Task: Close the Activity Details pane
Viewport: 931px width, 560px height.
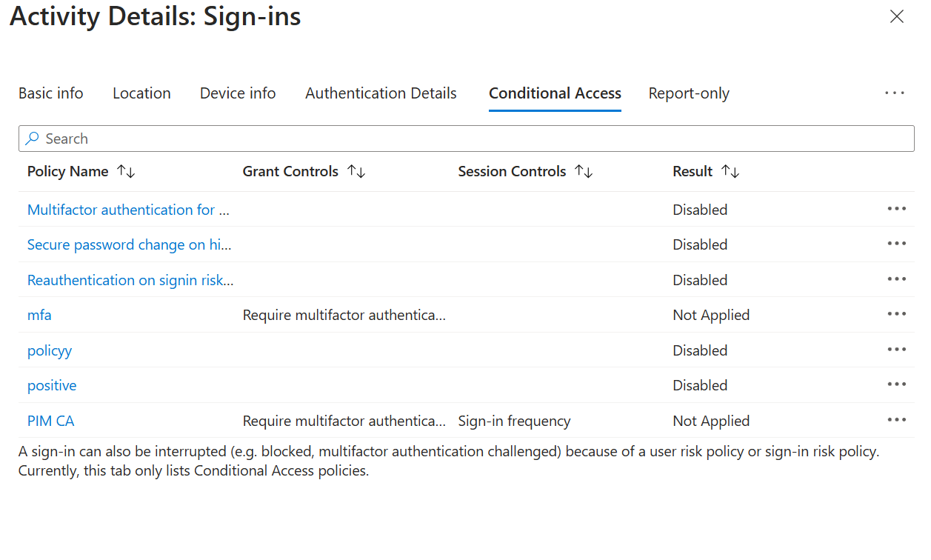Action: tap(897, 16)
